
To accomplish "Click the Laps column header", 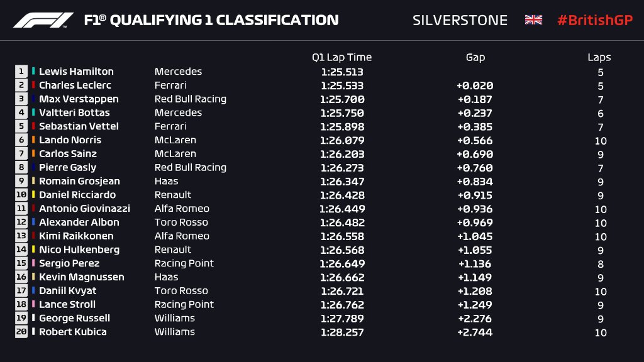I will point(599,57).
